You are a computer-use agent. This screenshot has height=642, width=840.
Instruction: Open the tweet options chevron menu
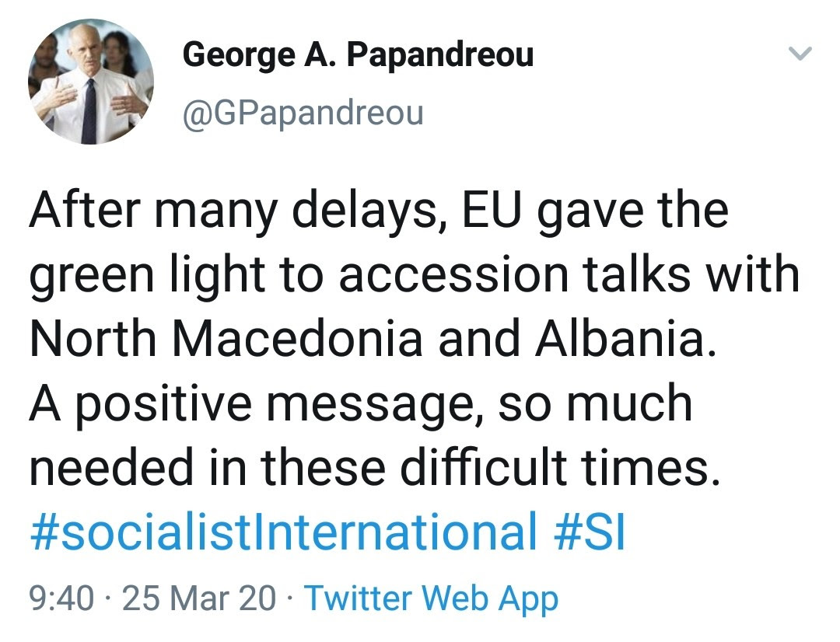point(800,54)
